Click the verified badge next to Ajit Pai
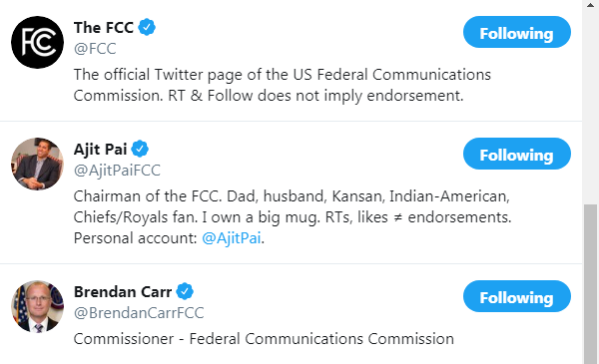599x364 pixels. (x=140, y=149)
